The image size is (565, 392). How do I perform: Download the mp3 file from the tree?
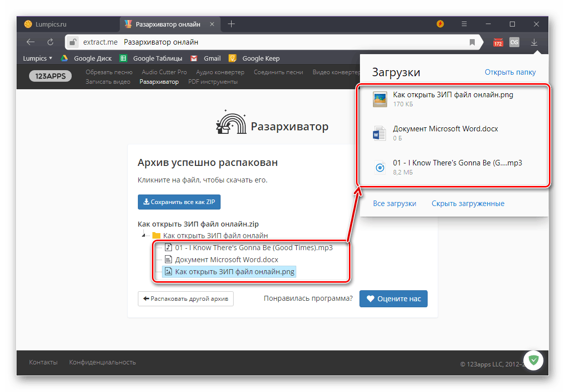[254, 248]
